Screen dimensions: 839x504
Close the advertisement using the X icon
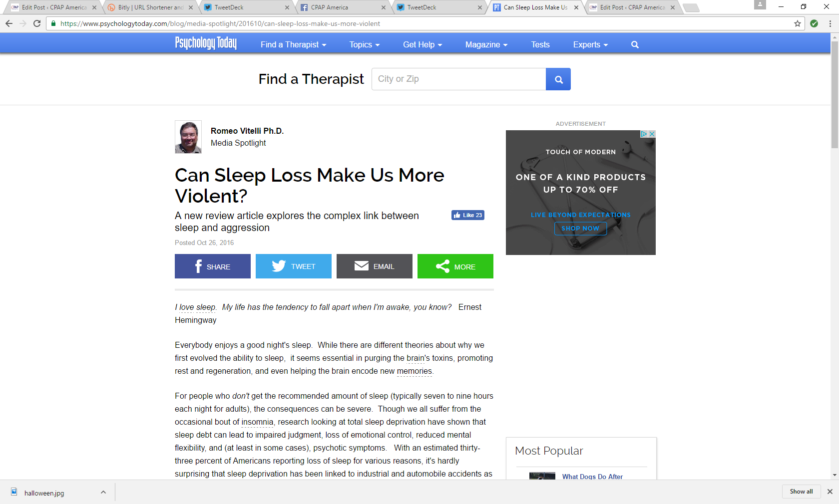[652, 134]
